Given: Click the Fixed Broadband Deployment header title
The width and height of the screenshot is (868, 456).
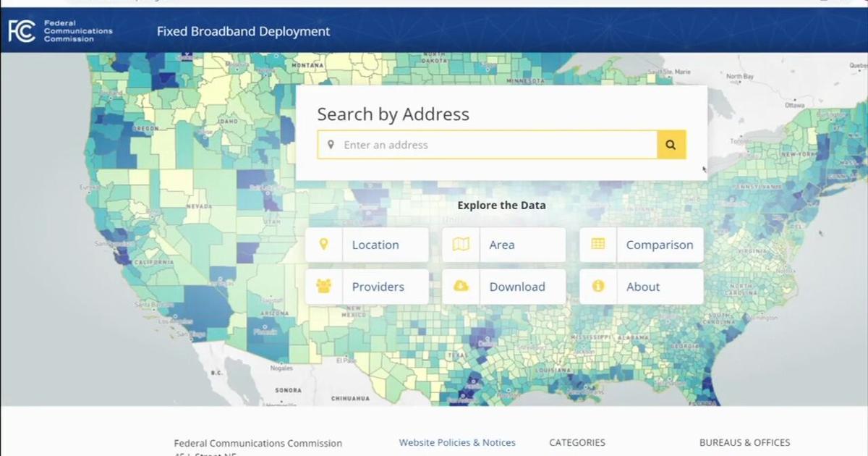Looking at the screenshot, I should click(242, 31).
